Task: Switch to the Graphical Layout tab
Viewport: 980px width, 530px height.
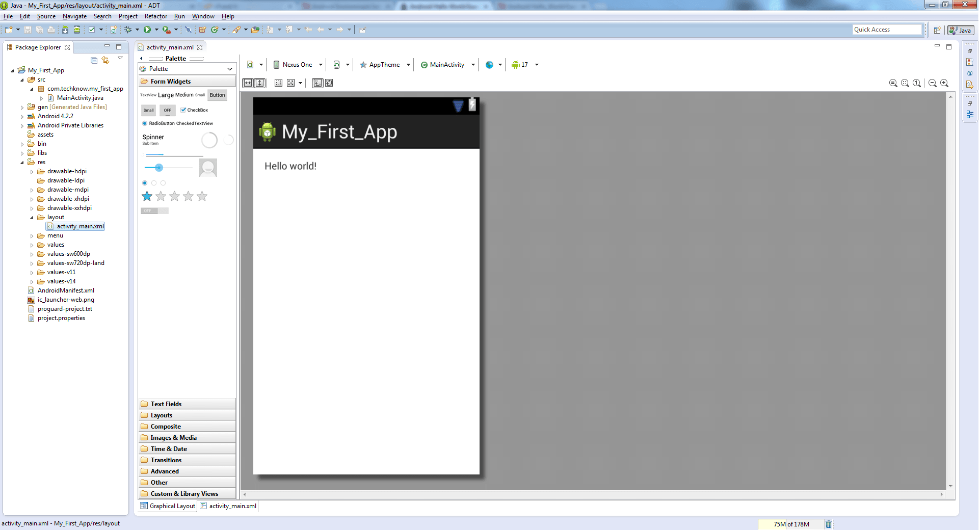Action: pyautogui.click(x=168, y=506)
